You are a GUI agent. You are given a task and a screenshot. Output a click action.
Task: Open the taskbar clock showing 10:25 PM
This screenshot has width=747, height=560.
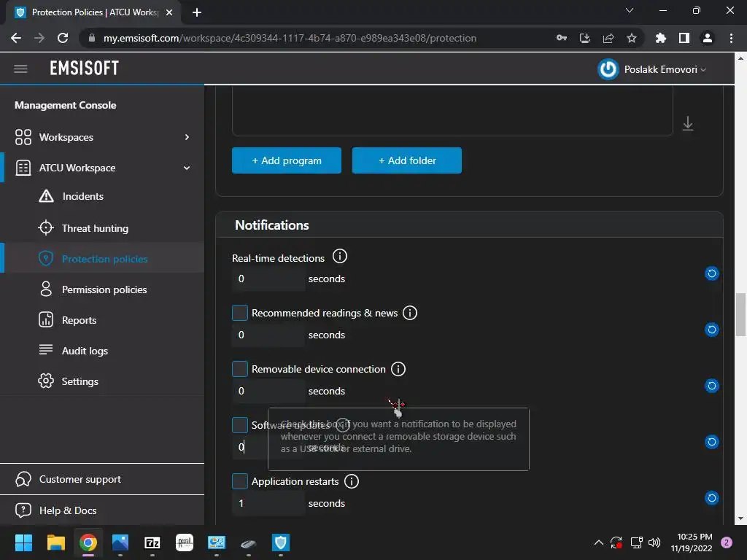pos(692,542)
